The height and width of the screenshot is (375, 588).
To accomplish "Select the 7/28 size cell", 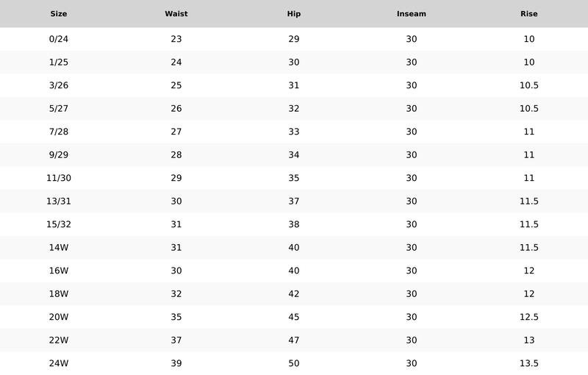I will [x=59, y=132].
